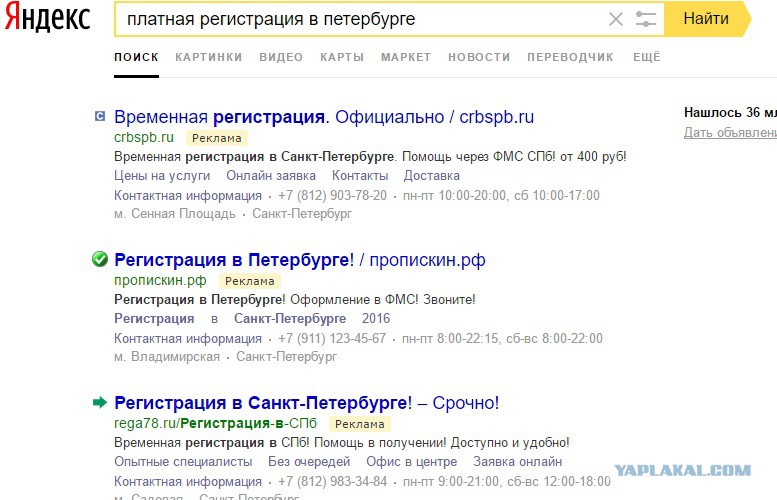Click phone number +7 (812) 903-78-20
777x500 pixels.
point(333,195)
